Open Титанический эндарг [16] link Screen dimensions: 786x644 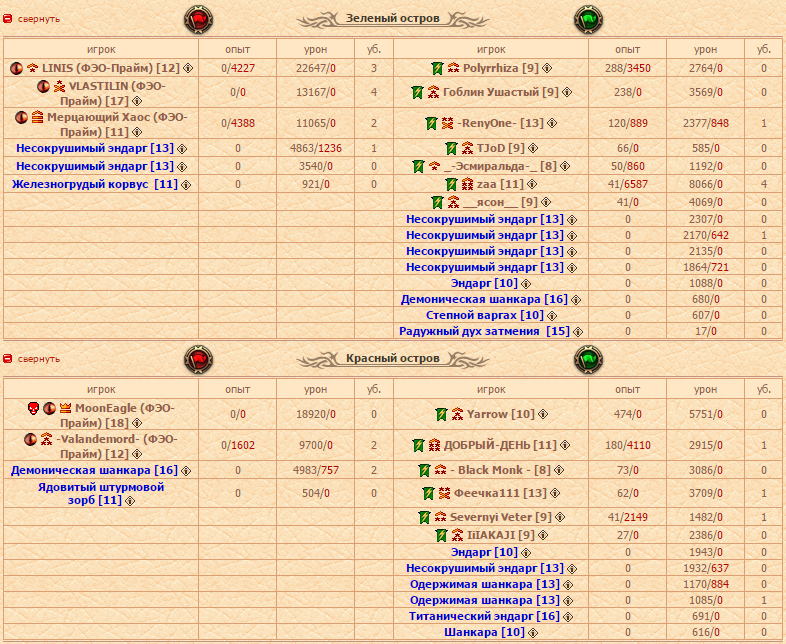pos(484,616)
